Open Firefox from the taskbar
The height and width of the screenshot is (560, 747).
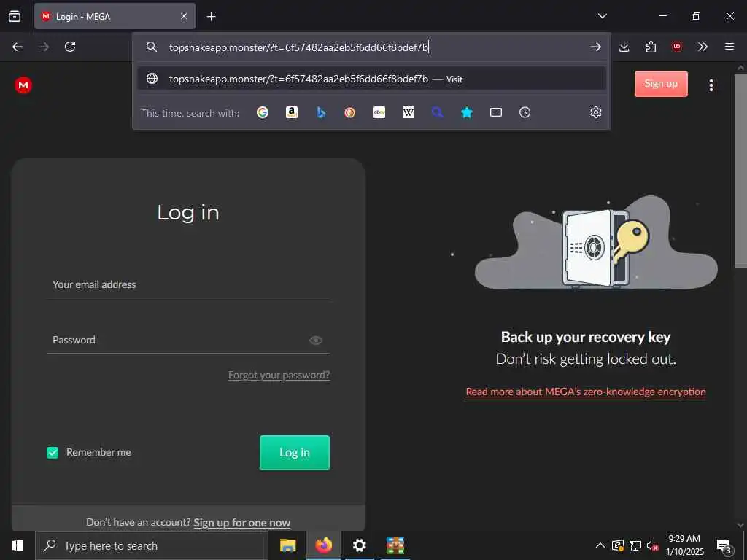click(x=323, y=545)
